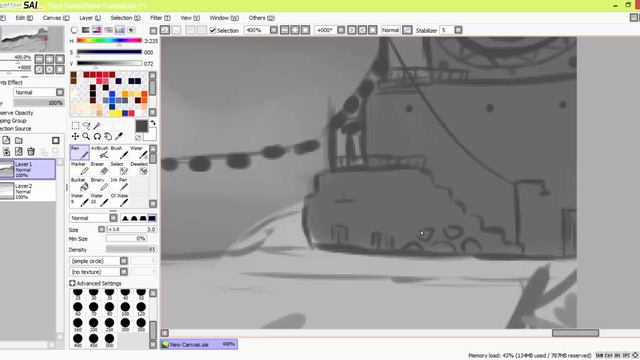Image resolution: width=640 pixels, height=360 pixels.
Task: Toggle the Selection checkbox in toolbar
Action: coord(213,30)
